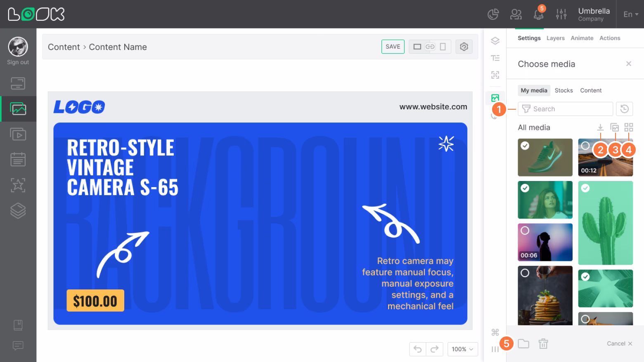Image resolution: width=644 pixels, height=362 pixels.
Task: Select the blue LOGO graphic on canvas
Action: coord(79,107)
